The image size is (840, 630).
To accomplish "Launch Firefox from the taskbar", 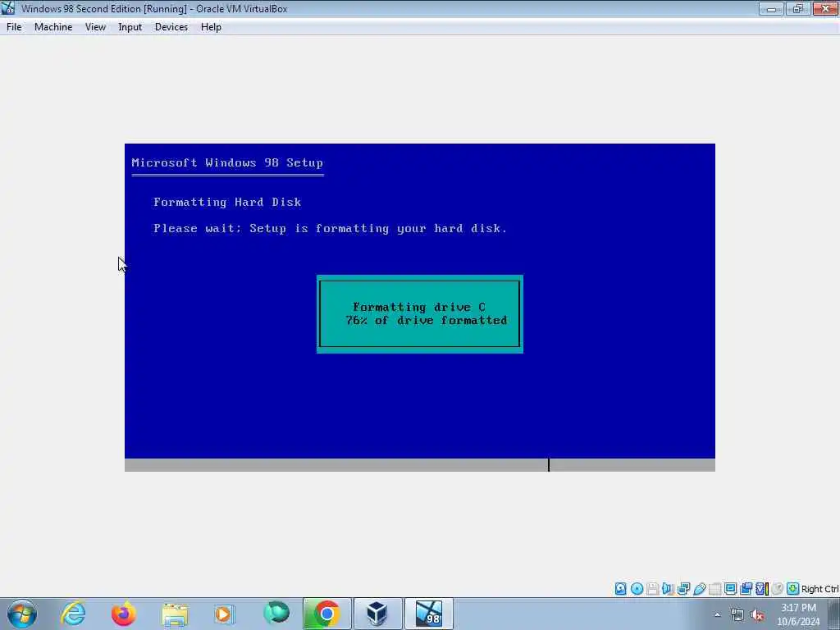I will tap(124, 614).
